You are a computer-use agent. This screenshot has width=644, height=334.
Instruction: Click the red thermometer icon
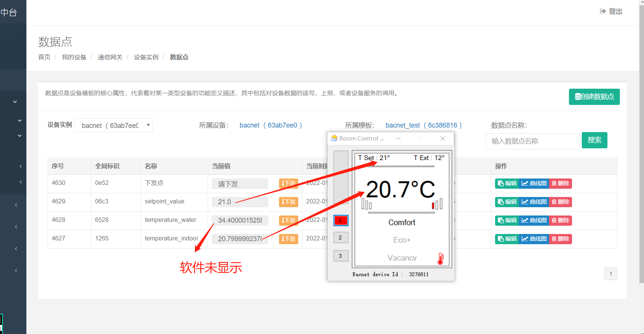(440, 259)
